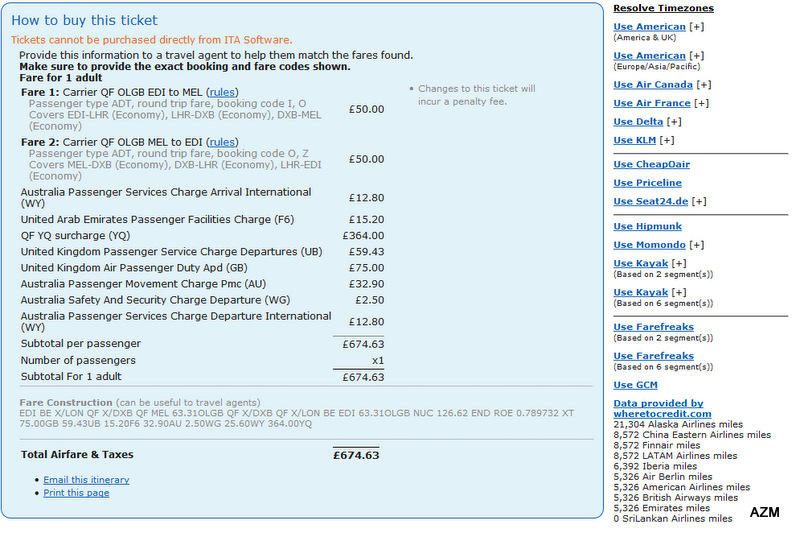Screen dimensions: 800x537
Task: Expand [+] beside Use Kayak (2 segments)
Action: 679,263
